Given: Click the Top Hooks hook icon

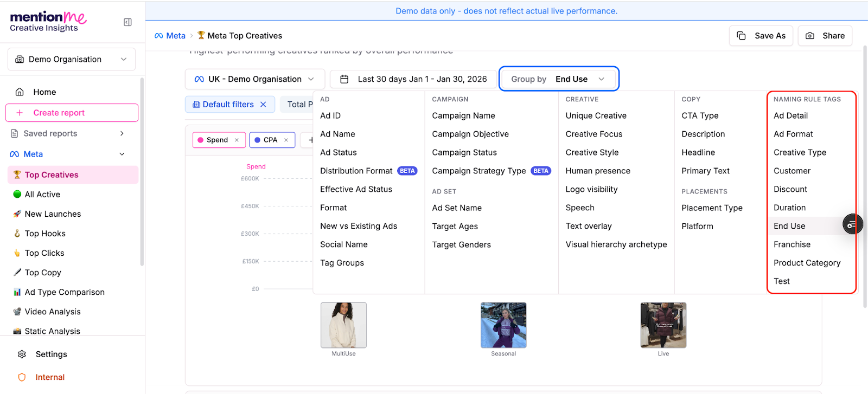Looking at the screenshot, I should click(x=17, y=233).
